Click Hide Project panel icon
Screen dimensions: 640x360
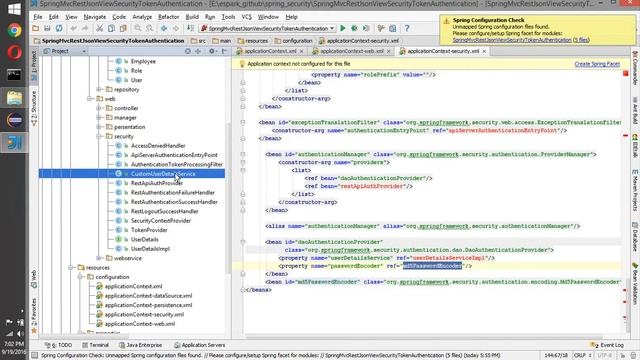pyautogui.click(x=224, y=51)
